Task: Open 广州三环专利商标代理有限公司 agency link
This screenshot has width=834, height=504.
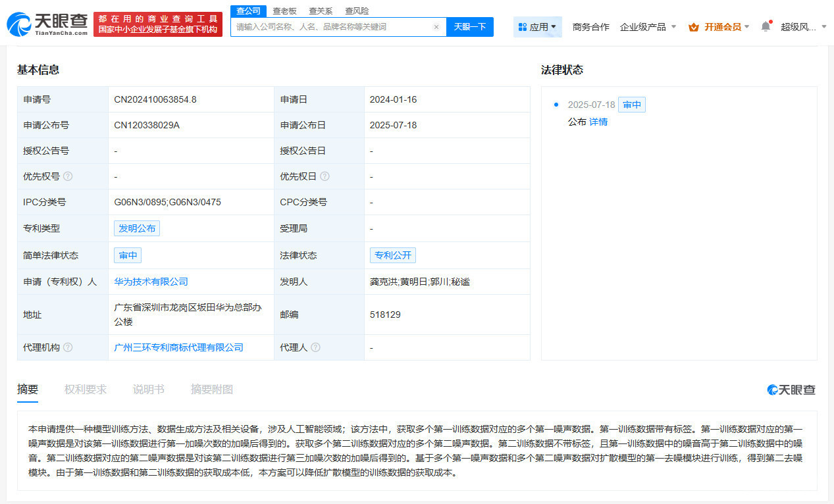Action: tap(178, 347)
